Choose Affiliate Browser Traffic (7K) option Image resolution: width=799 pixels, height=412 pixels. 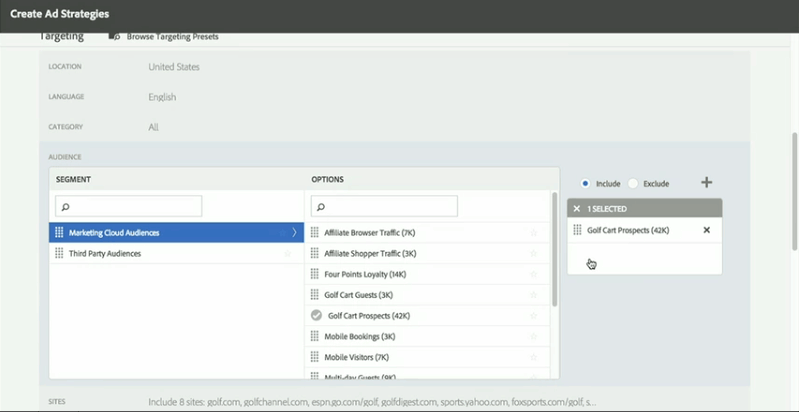[x=427, y=233]
